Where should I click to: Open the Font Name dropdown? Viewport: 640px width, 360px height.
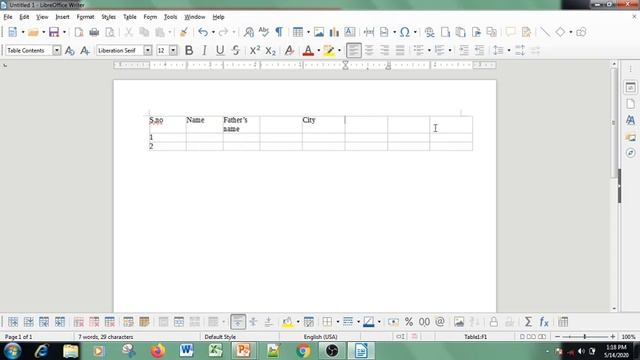[148, 50]
